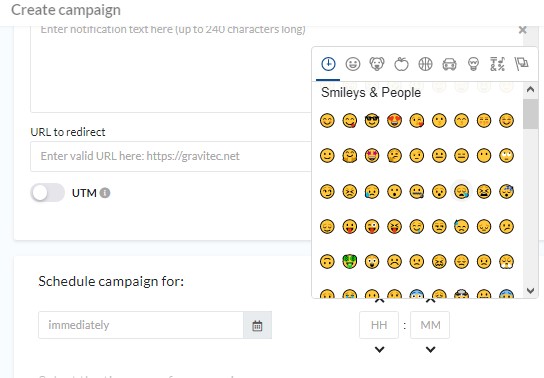This screenshot has width=544, height=378.
Task: Pick the highlighted sleepy face emoji
Action: (461, 191)
